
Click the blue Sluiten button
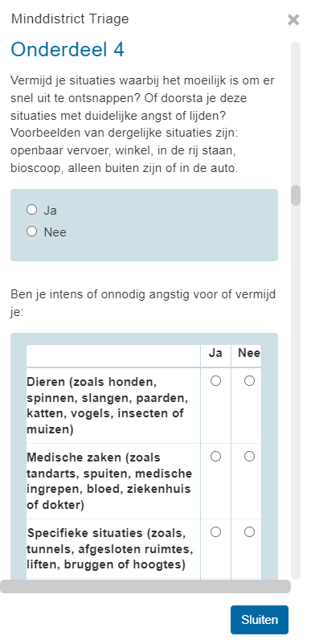click(260, 619)
